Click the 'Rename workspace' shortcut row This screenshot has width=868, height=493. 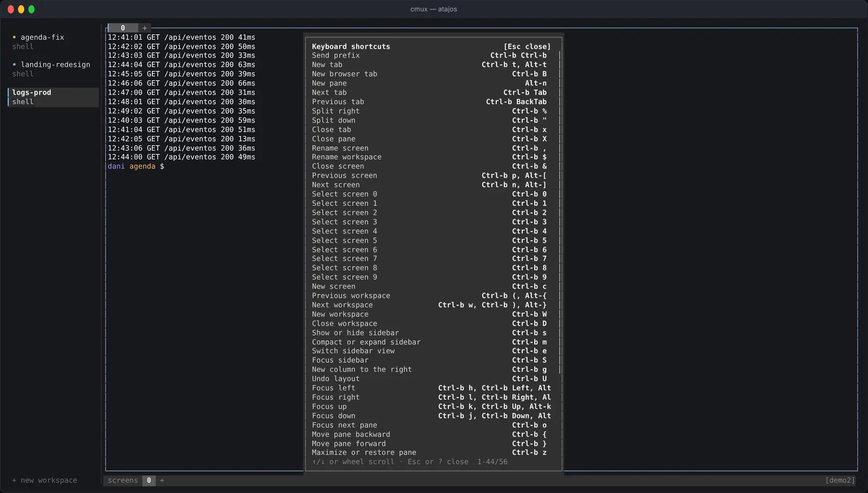coord(429,157)
